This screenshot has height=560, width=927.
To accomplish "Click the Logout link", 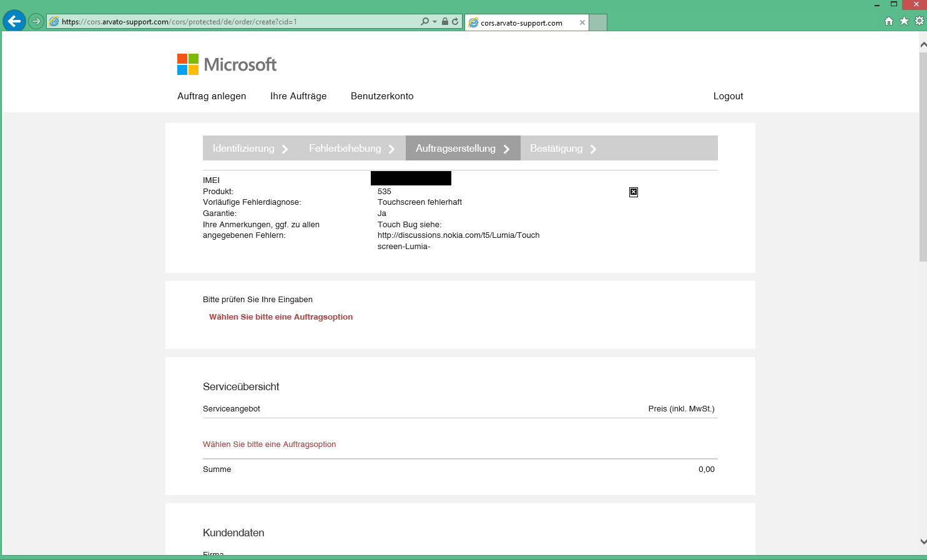I will coord(728,96).
